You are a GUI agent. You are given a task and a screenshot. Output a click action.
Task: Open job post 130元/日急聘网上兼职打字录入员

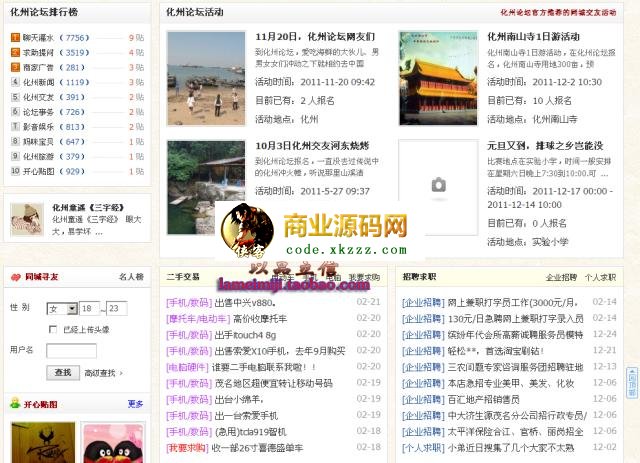(516, 318)
